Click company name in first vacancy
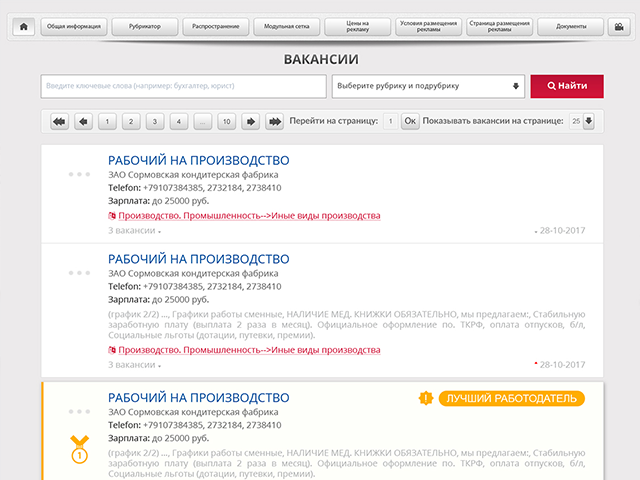The width and height of the screenshot is (640, 480). coord(193,175)
